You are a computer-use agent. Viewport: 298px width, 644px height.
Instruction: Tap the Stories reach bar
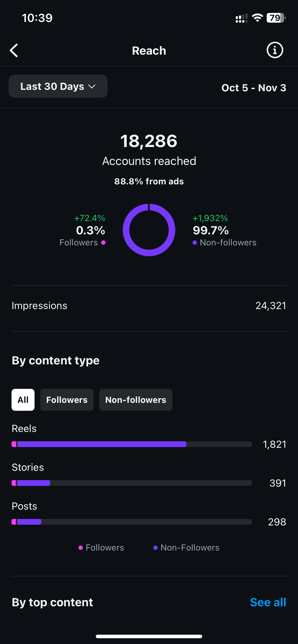(x=132, y=483)
